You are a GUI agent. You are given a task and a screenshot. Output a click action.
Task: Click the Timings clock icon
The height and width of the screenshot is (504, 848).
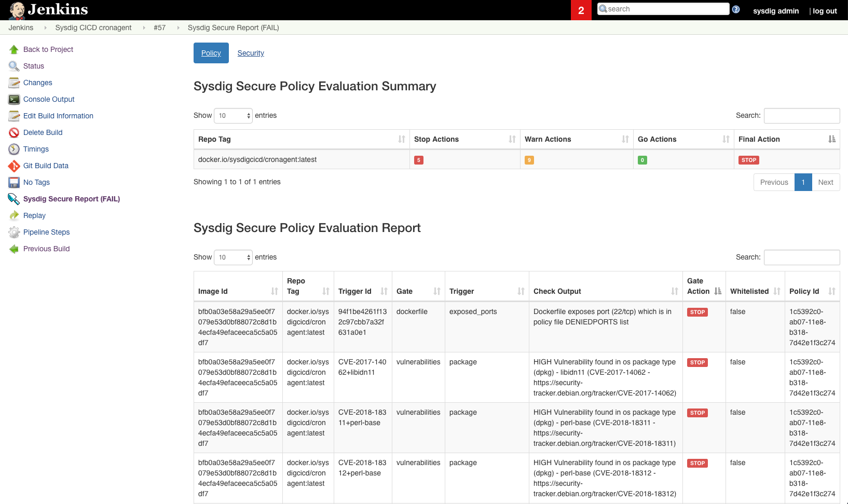click(x=14, y=149)
